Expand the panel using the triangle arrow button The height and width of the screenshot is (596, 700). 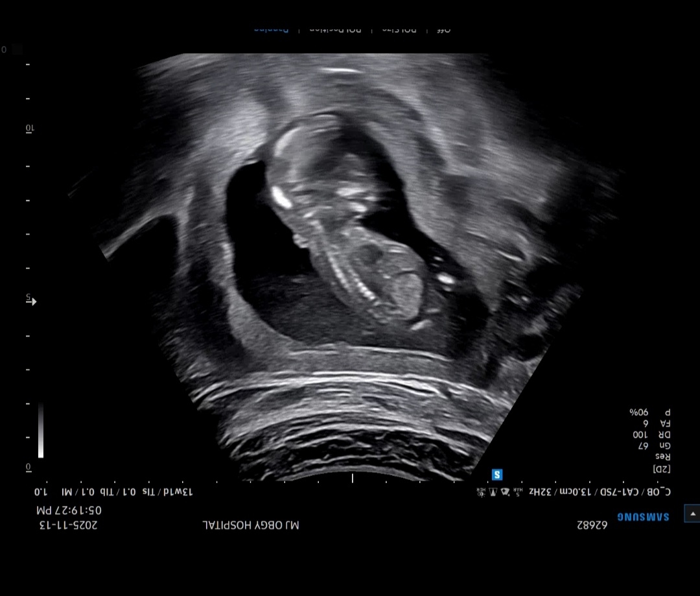[692, 514]
